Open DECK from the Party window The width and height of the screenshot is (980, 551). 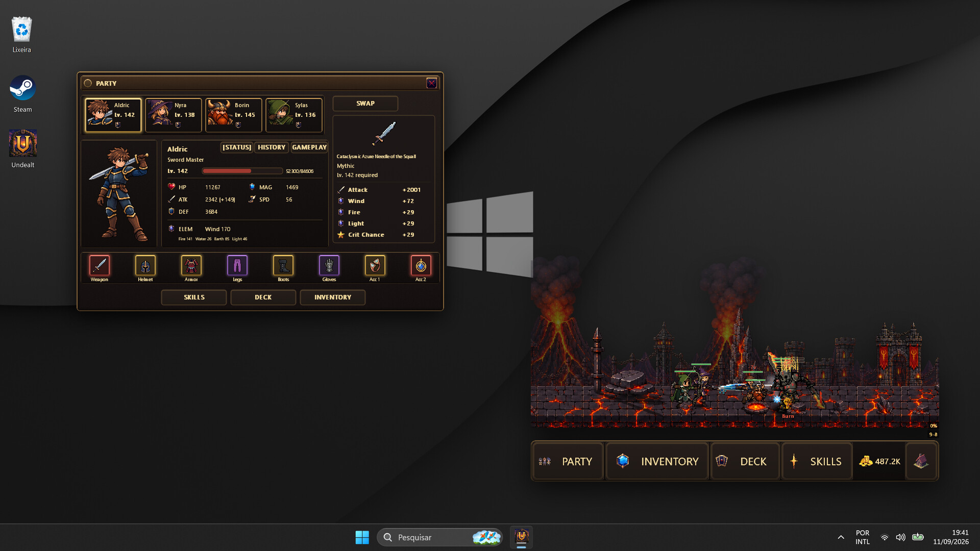(263, 297)
